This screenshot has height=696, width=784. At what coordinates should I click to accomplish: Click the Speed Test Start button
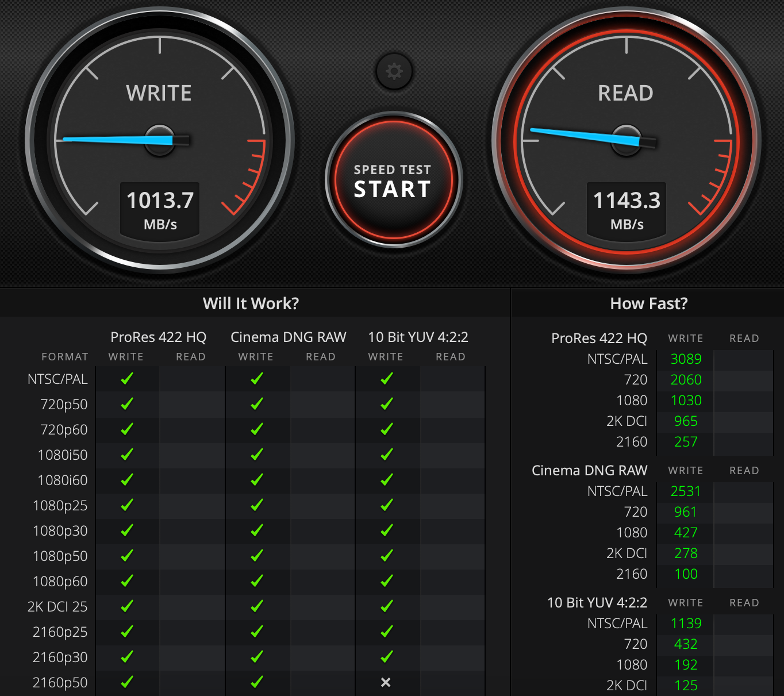[x=394, y=180]
